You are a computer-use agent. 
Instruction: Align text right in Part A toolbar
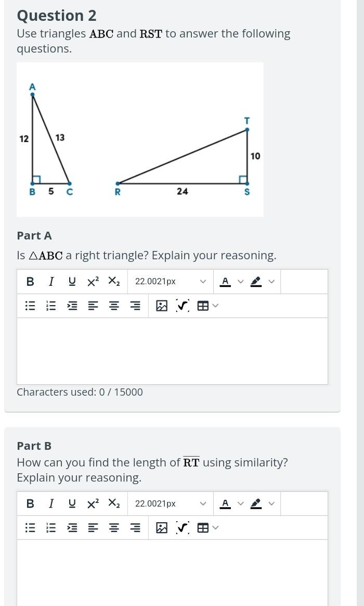pos(135,306)
